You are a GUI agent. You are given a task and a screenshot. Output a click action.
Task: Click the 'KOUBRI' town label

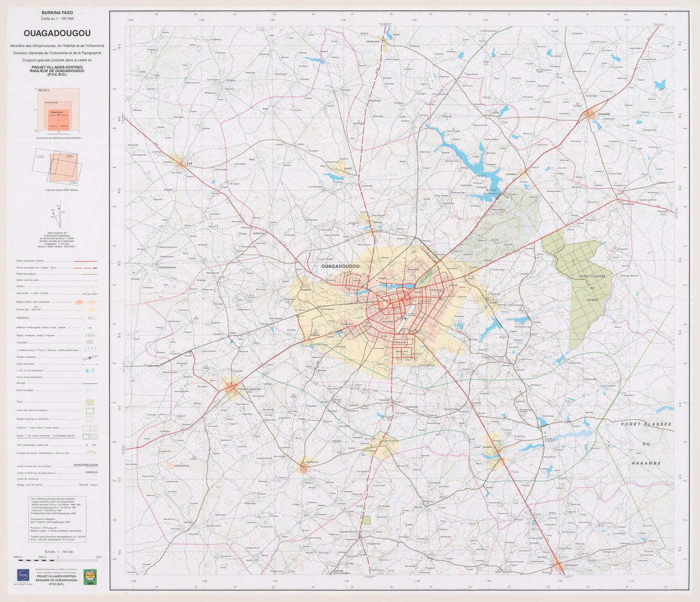click(487, 447)
